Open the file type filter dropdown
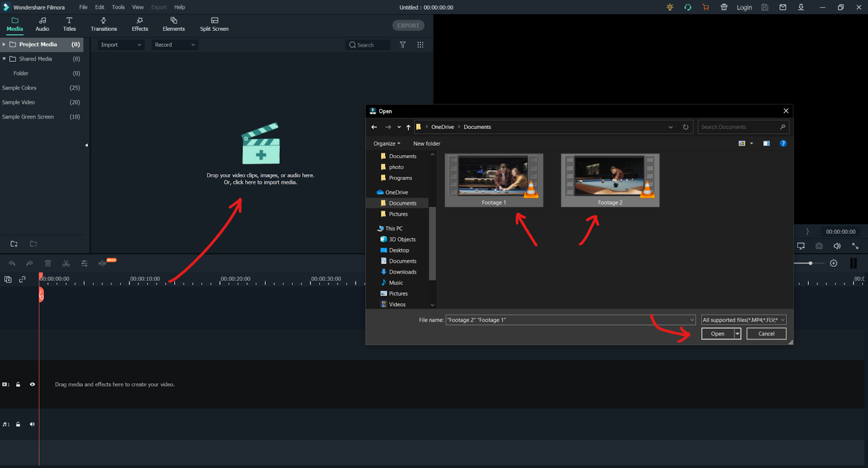868x468 pixels. point(744,320)
